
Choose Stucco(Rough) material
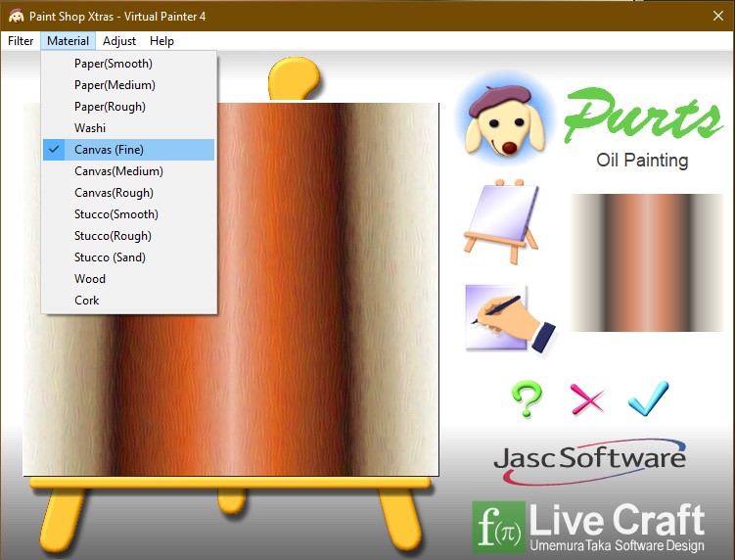pyautogui.click(x=129, y=236)
